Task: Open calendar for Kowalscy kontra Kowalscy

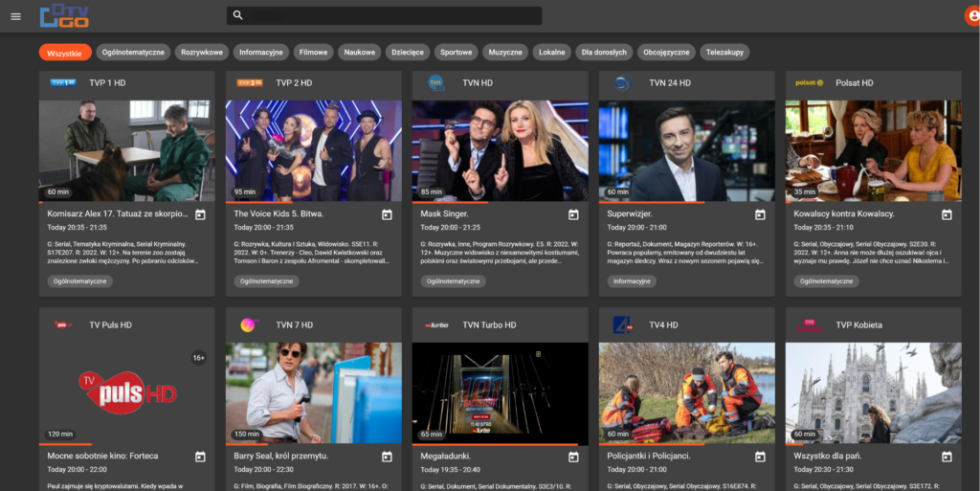Action: (947, 214)
